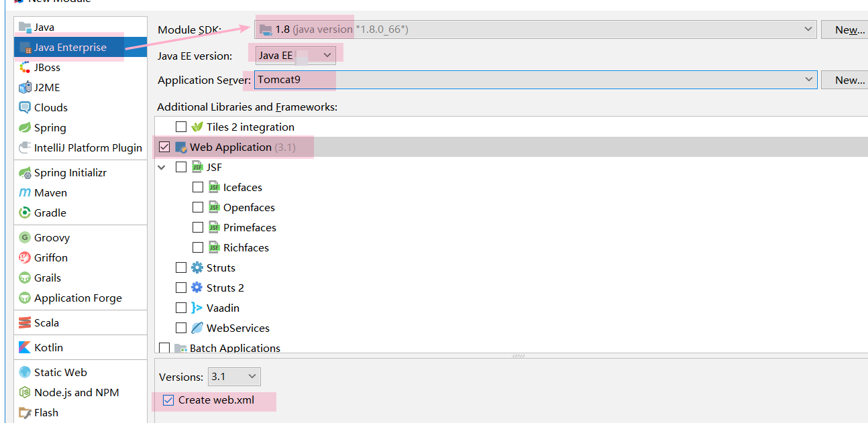Choose the Clouds module icon

(x=25, y=107)
